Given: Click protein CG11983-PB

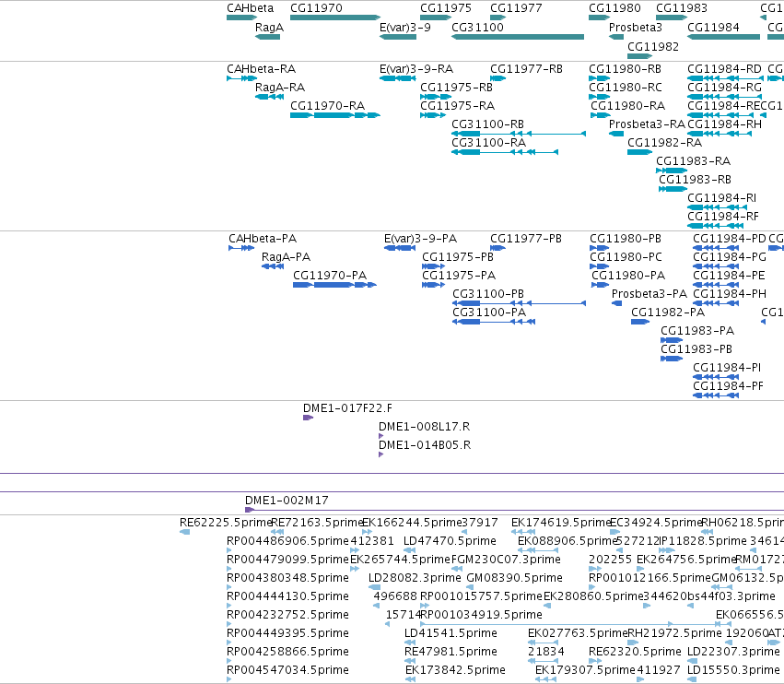Looking at the screenshot, I should click(696, 349).
